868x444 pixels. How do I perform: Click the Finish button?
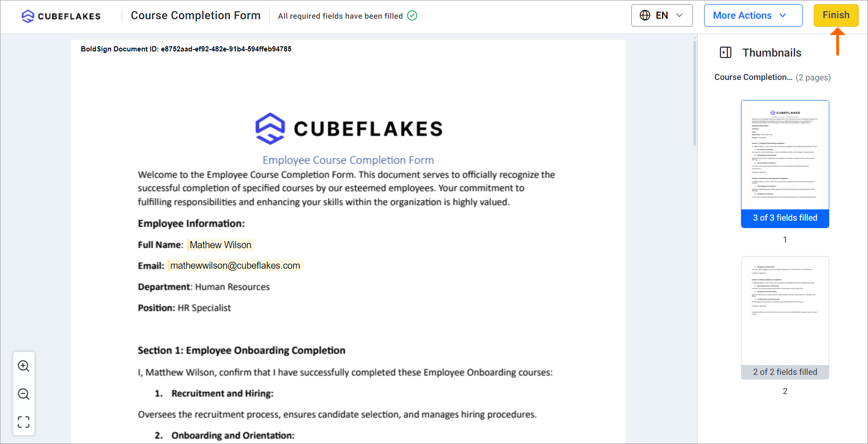coord(836,15)
